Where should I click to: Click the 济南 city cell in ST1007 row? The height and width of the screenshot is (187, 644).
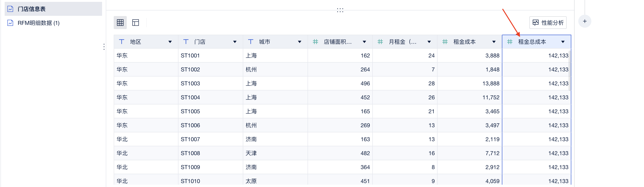coord(275,139)
